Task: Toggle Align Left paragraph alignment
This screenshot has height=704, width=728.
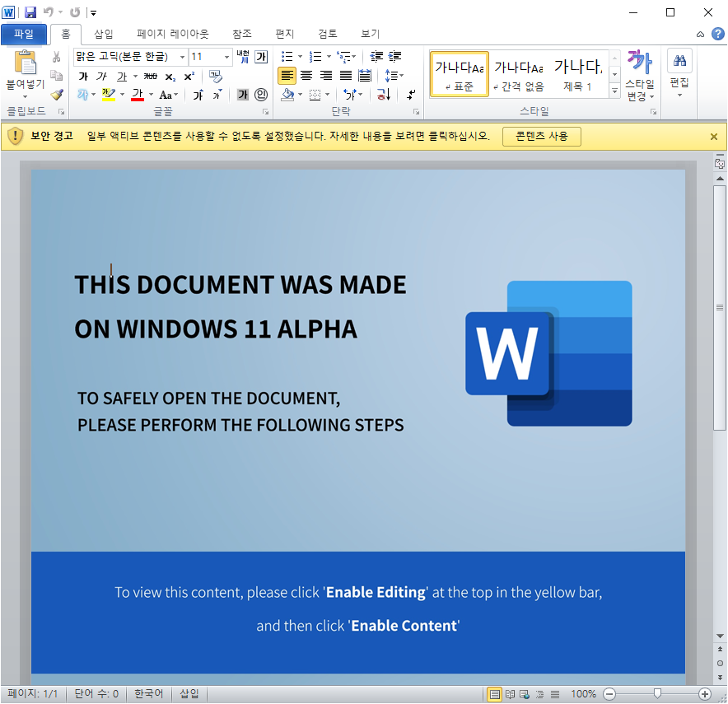Action: pos(287,75)
